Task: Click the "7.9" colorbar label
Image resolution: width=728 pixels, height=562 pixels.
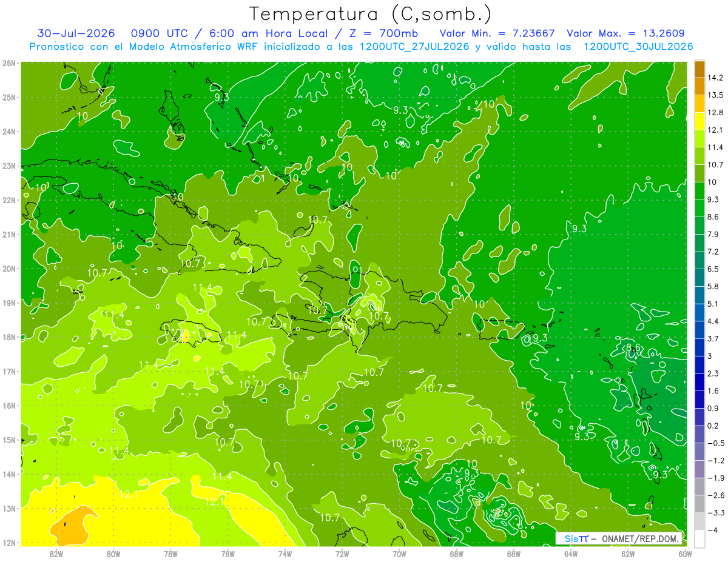Action: [x=712, y=234]
